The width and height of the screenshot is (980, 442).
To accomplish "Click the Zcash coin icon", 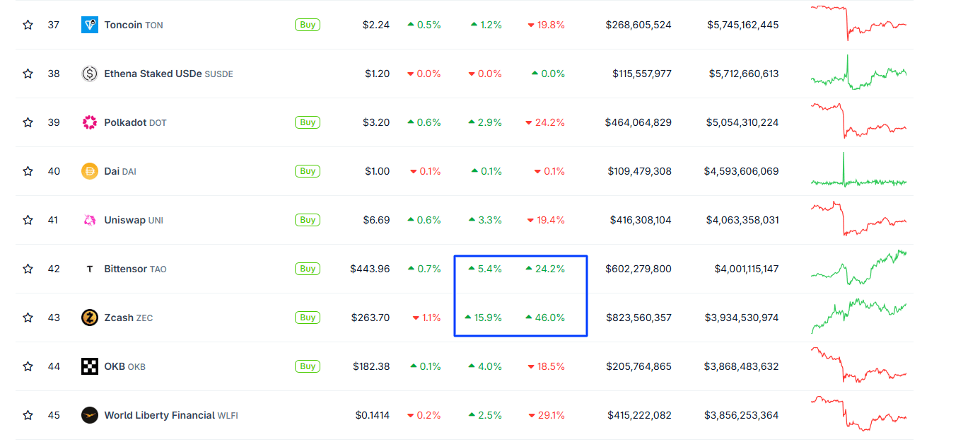I will [x=90, y=318].
